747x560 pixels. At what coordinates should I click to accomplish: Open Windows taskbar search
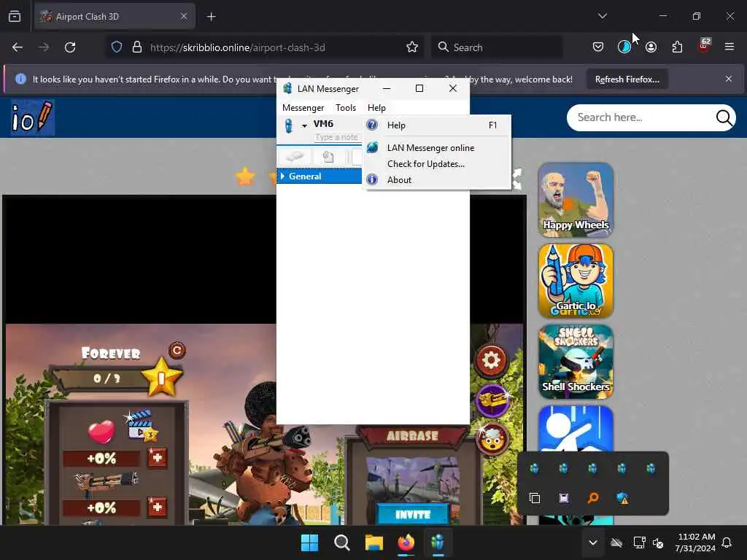[x=341, y=542]
